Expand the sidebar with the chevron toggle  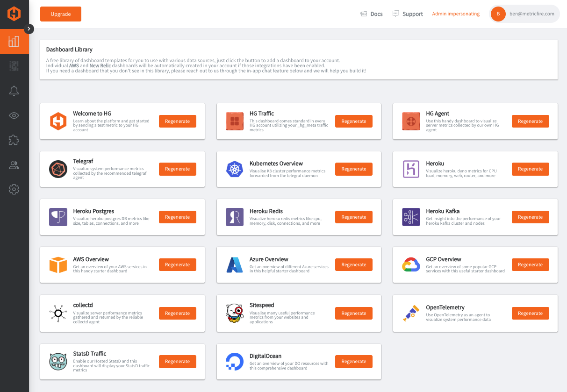point(29,29)
